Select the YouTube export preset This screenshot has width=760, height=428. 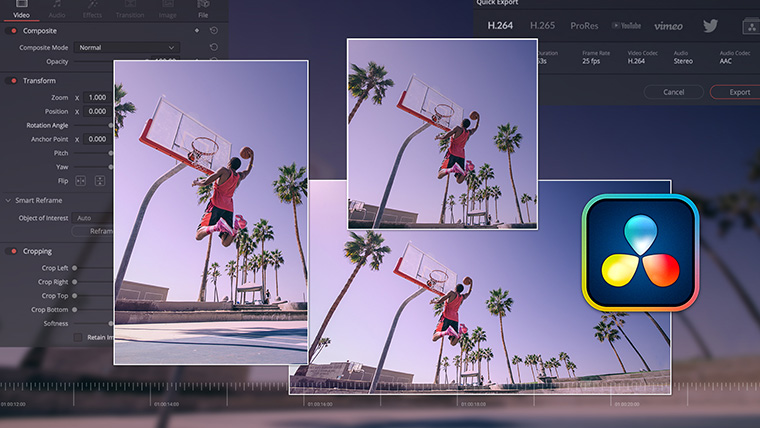tap(626, 25)
